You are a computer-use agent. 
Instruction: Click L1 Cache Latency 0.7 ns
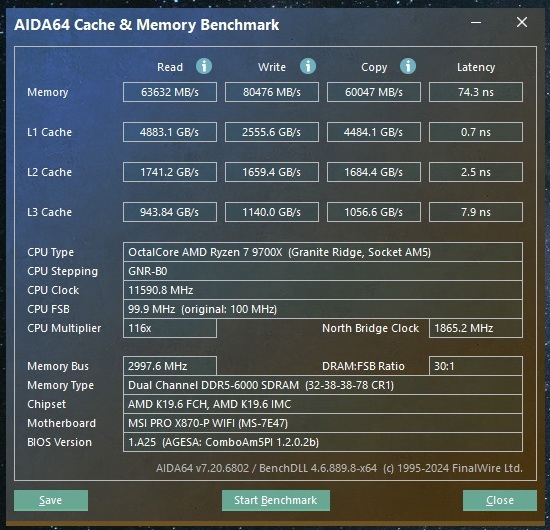(x=476, y=132)
